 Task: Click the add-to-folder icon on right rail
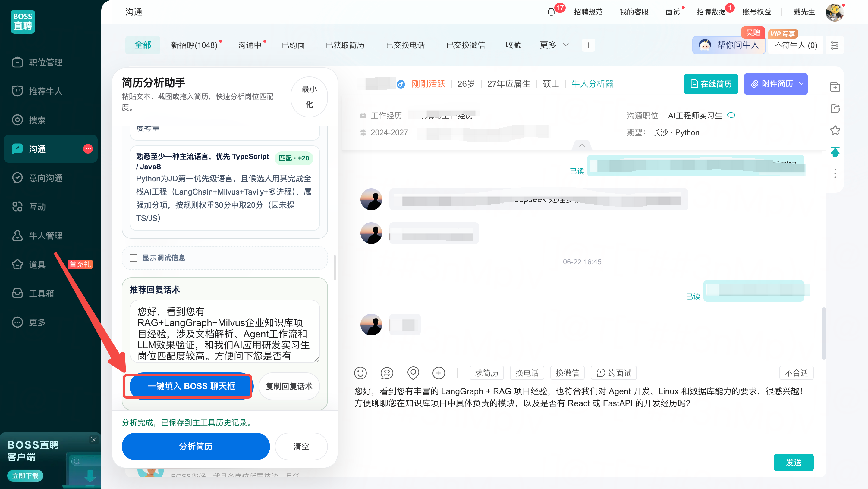pyautogui.click(x=835, y=87)
